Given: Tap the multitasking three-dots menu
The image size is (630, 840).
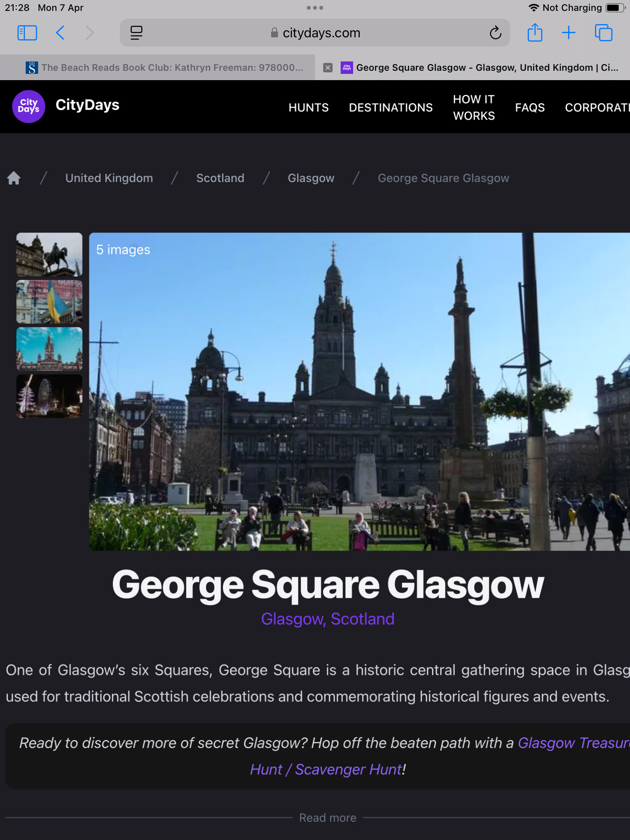Looking at the screenshot, I should (315, 8).
